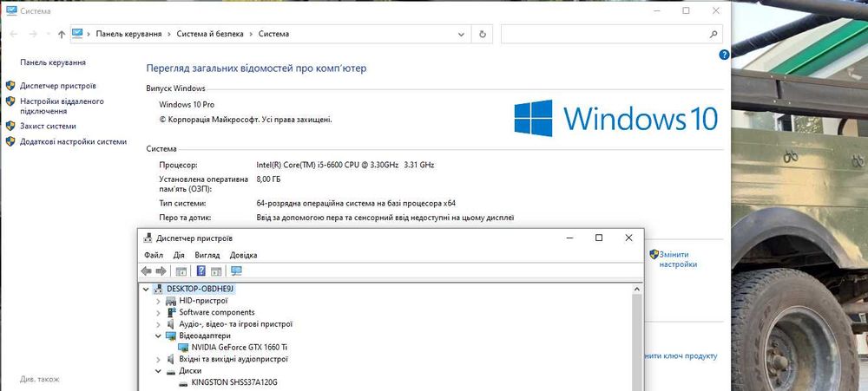Open chevron after Панель керування breadcrumb
Viewport: 868px width, 391px height.
(x=169, y=35)
